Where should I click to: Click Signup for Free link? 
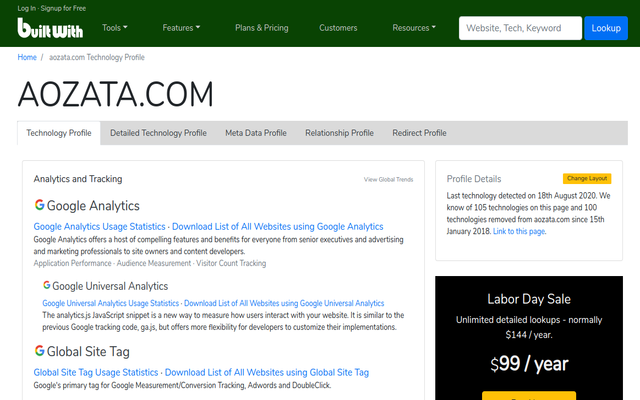63,8
